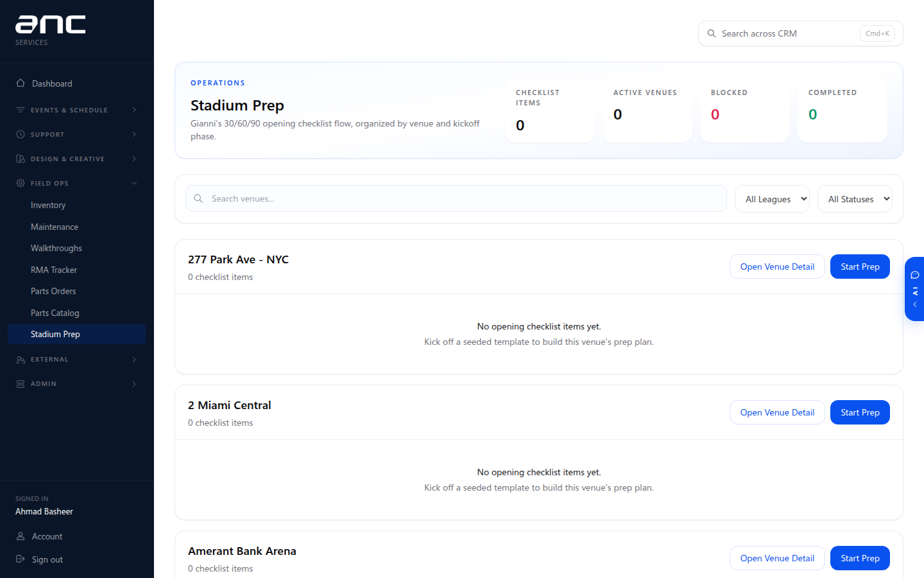
Task: Open the All Leagues dropdown
Action: (772, 199)
